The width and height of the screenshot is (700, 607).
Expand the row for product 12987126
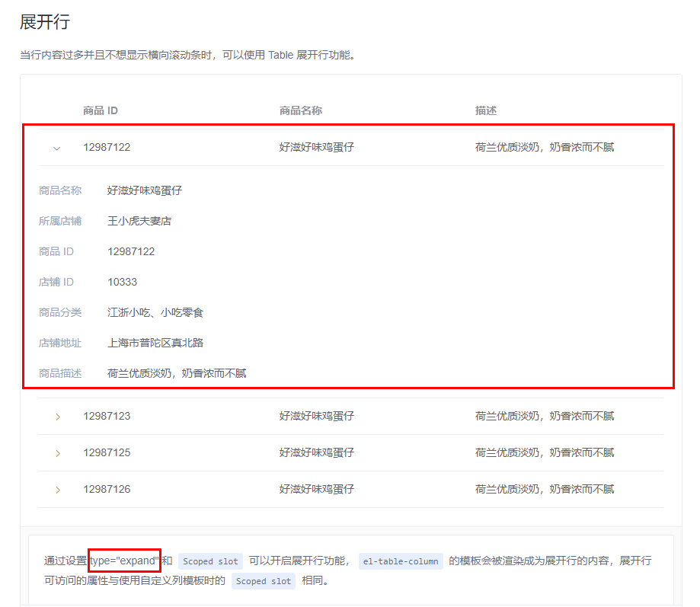[56, 488]
